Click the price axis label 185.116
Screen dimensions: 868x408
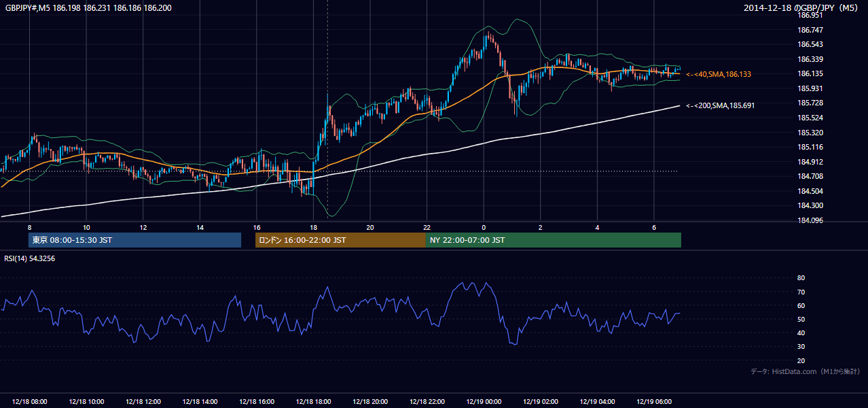click(x=810, y=147)
